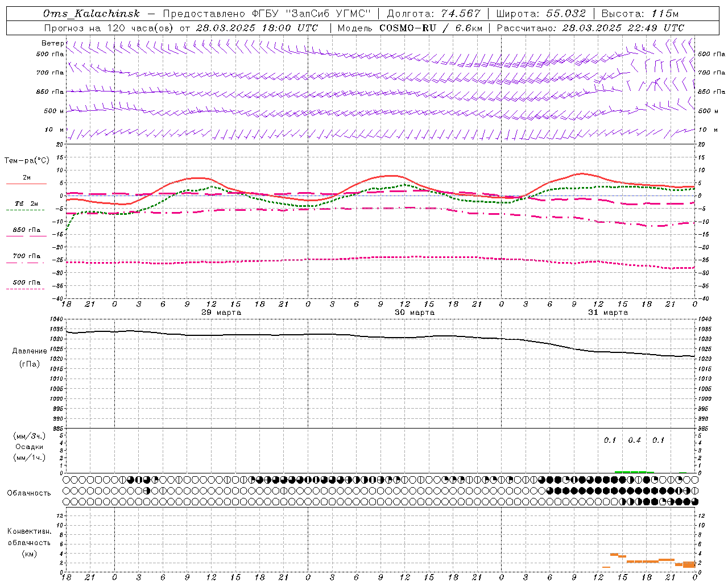The height and width of the screenshot is (582, 728).
Task: Click the (мм/1ч.) precipitation unit label
Action: [x=30, y=458]
